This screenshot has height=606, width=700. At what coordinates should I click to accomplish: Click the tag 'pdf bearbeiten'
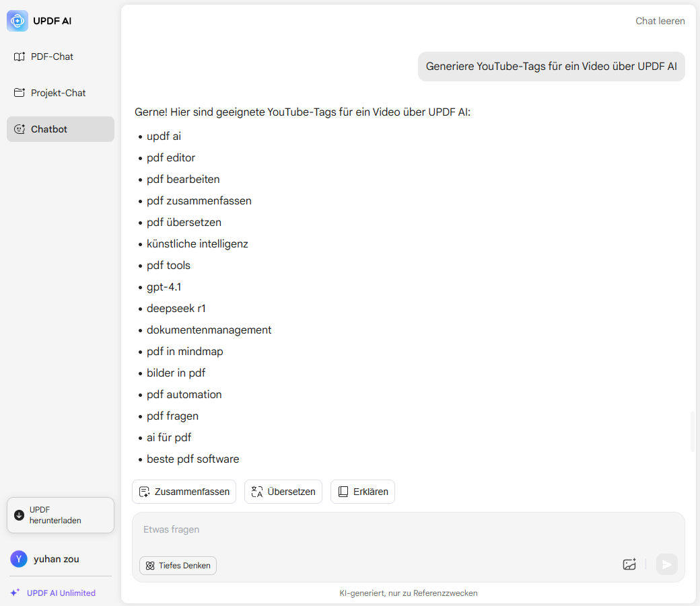tap(183, 179)
